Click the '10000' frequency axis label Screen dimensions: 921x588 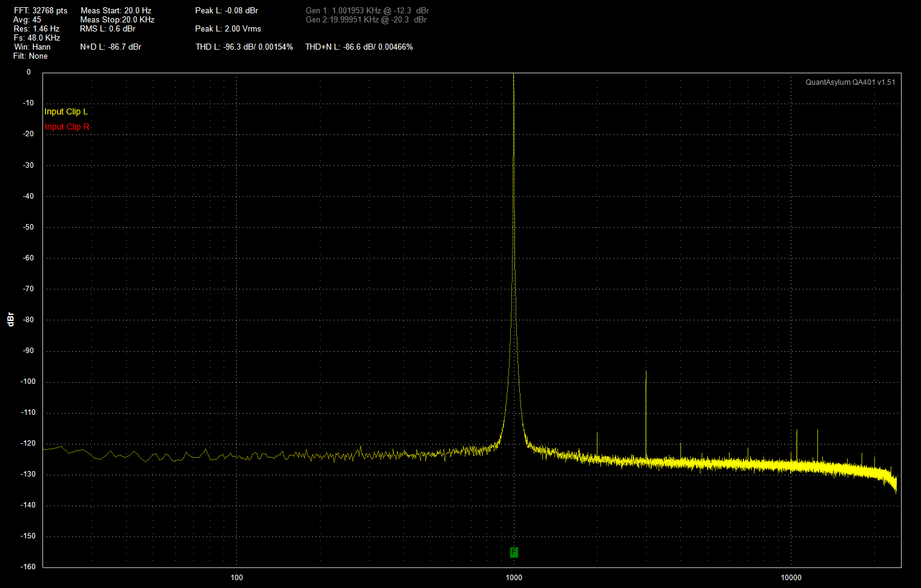791,577
